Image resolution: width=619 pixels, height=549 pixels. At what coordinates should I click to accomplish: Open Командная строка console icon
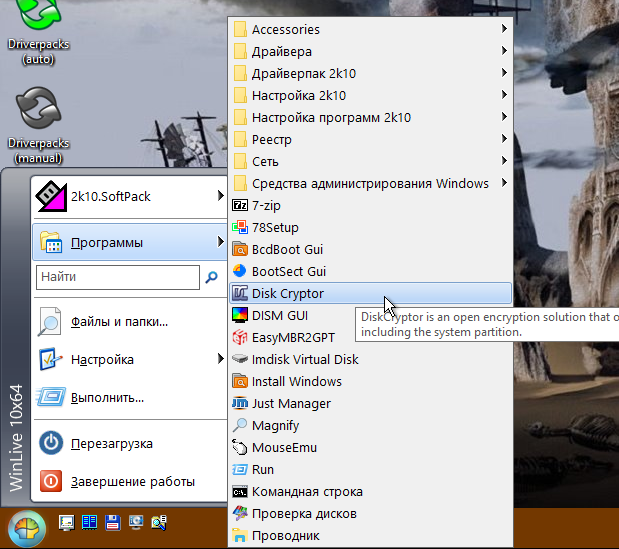pyautogui.click(x=240, y=492)
